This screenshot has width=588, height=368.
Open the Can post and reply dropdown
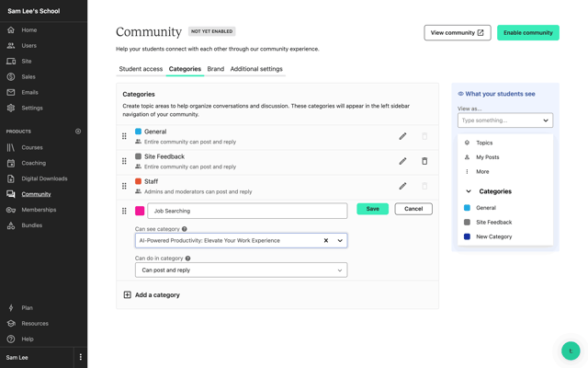(241, 270)
